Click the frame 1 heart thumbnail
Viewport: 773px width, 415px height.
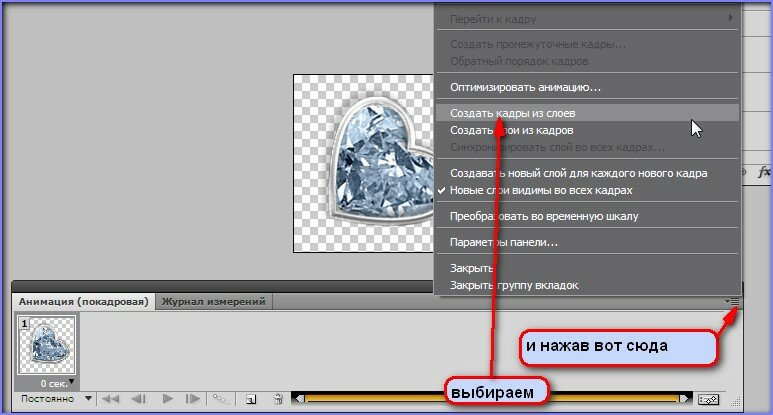pyautogui.click(x=46, y=346)
